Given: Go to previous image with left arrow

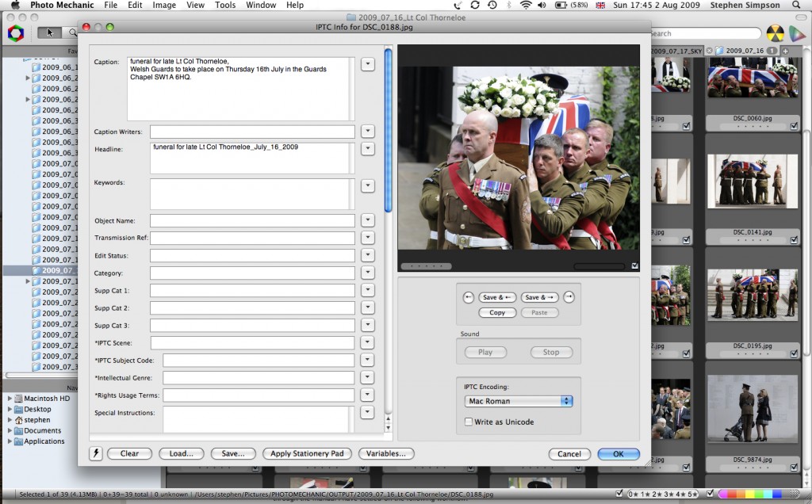Looking at the screenshot, I should [x=468, y=297].
